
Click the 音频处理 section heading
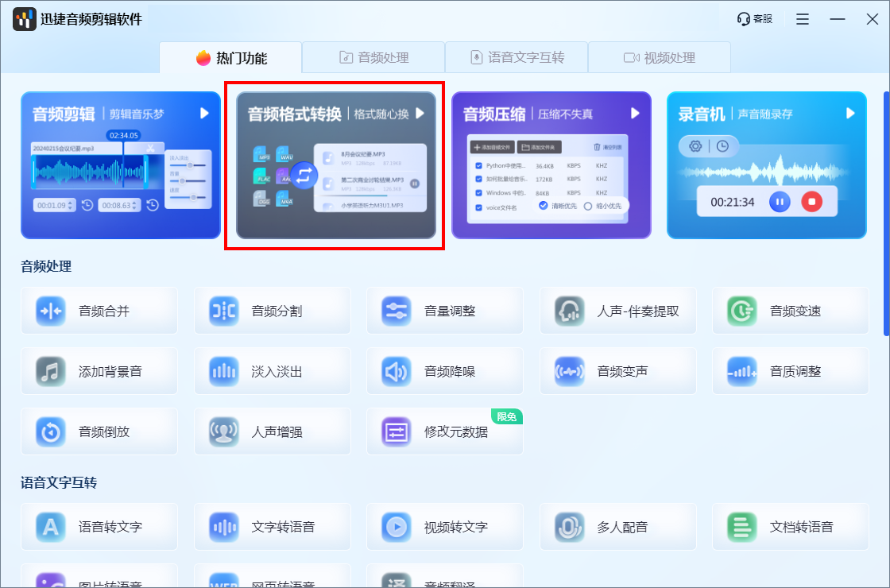pos(46,266)
